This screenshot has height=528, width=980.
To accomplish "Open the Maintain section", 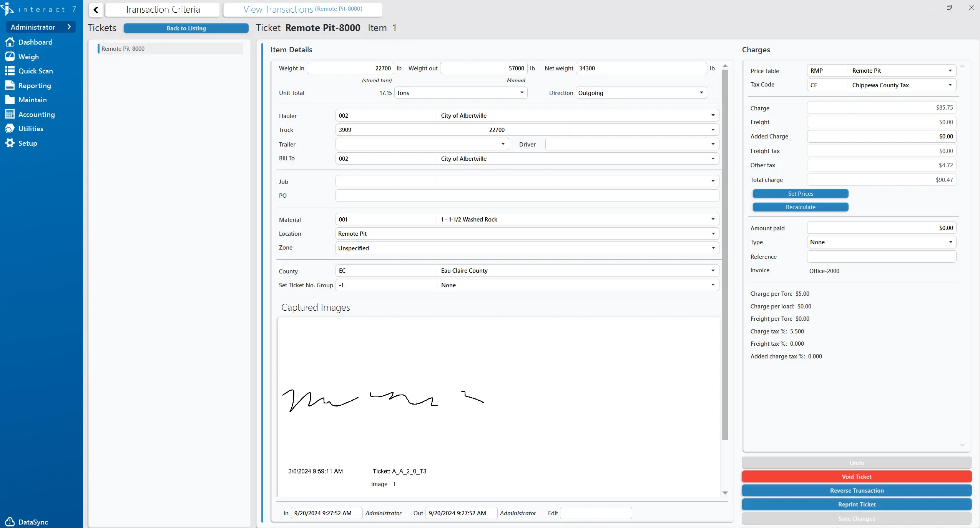I will click(x=33, y=100).
